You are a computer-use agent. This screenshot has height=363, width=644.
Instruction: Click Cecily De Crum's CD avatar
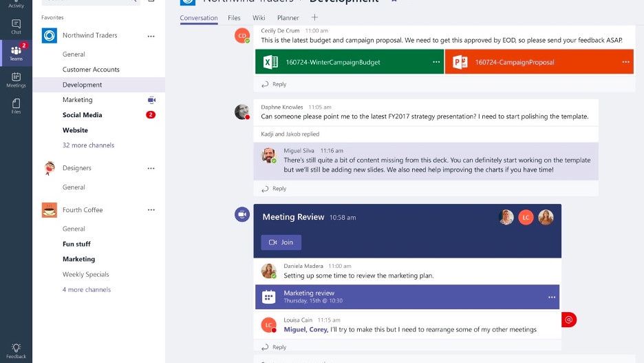coord(242,35)
